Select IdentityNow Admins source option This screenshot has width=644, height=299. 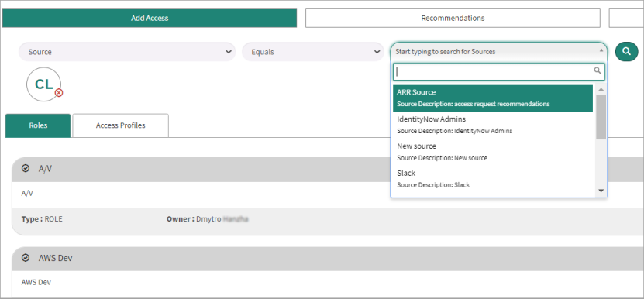493,125
